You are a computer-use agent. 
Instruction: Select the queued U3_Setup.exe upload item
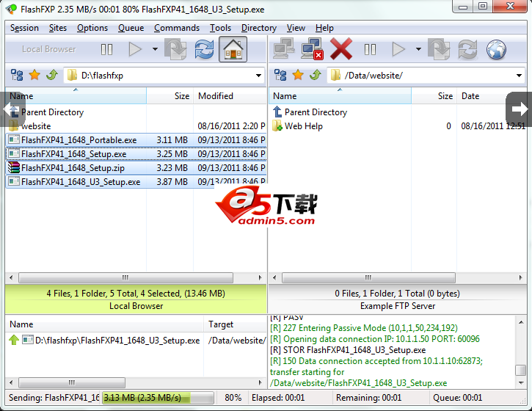(136, 340)
